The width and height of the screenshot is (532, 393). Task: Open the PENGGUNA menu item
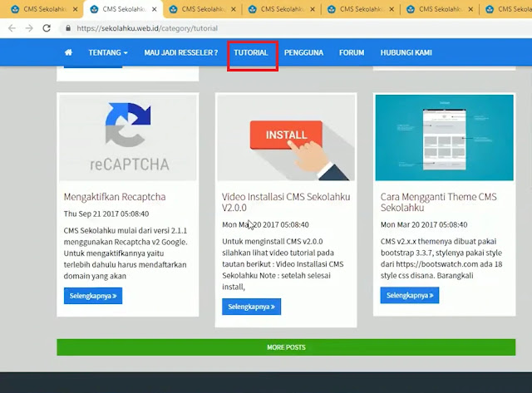pyautogui.click(x=303, y=52)
